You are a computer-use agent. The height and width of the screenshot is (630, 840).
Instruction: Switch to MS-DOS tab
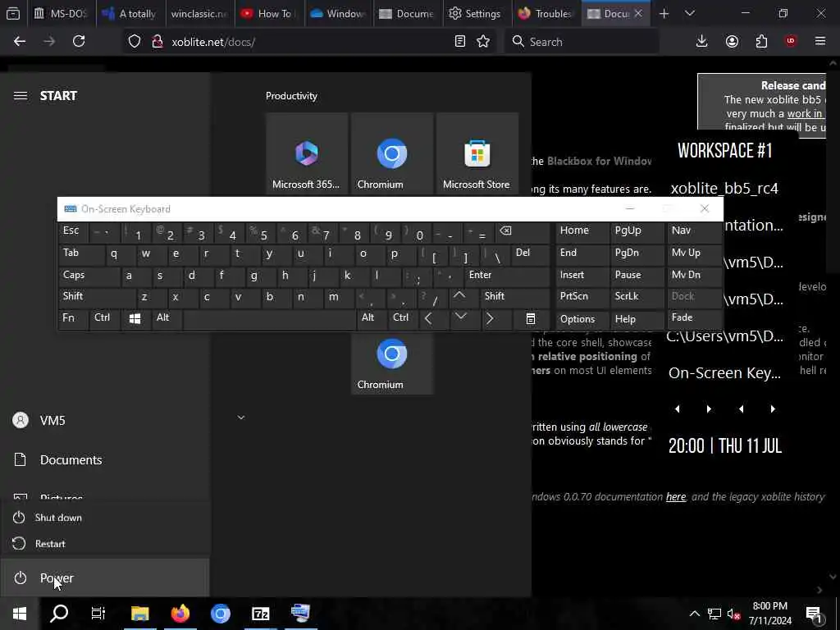pyautogui.click(x=61, y=13)
